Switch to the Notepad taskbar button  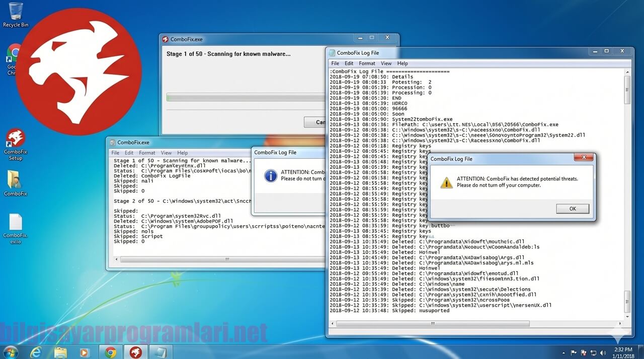point(161,351)
